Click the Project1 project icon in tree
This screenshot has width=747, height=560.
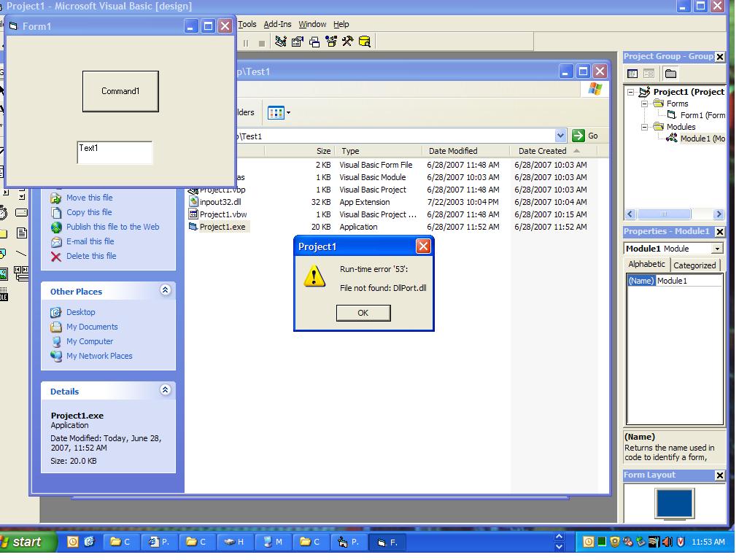pyautogui.click(x=645, y=91)
